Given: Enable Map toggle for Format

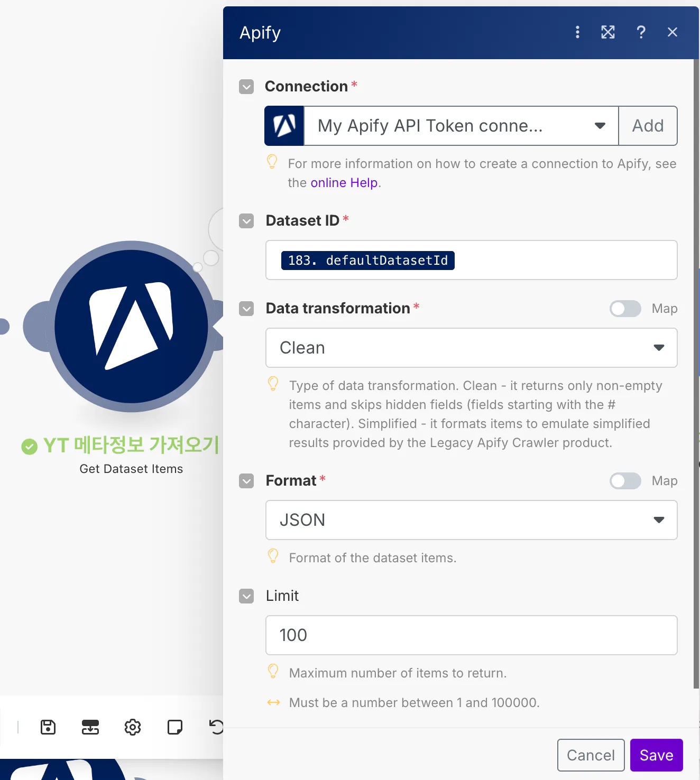Looking at the screenshot, I should 625,481.
